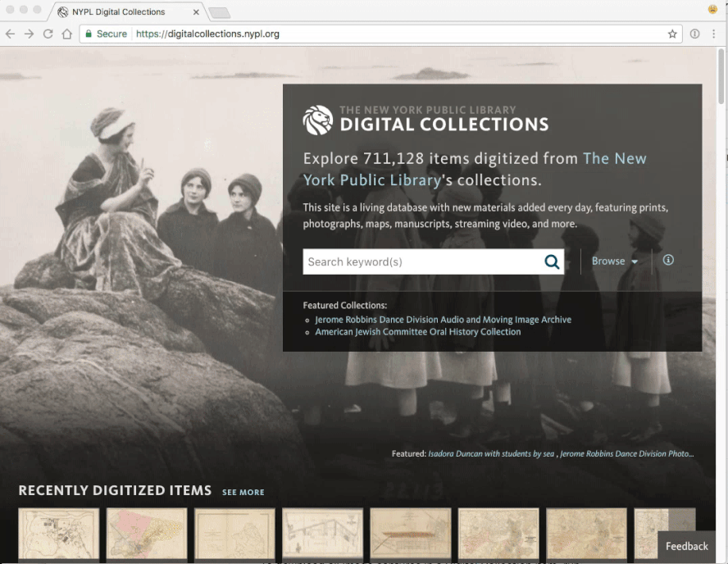Click the circled info icon beside Browse

pyautogui.click(x=668, y=260)
